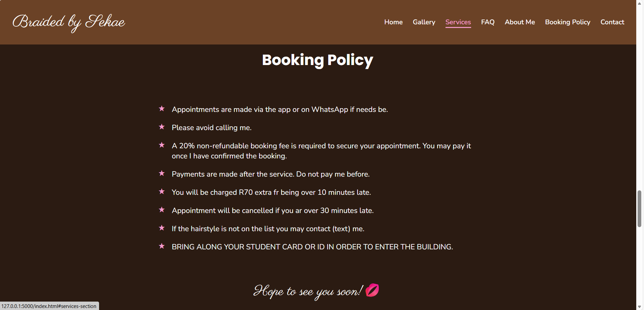Viewport: 644px width, 310px height.
Task: Click the kiss lips emoji
Action: pyautogui.click(x=372, y=290)
